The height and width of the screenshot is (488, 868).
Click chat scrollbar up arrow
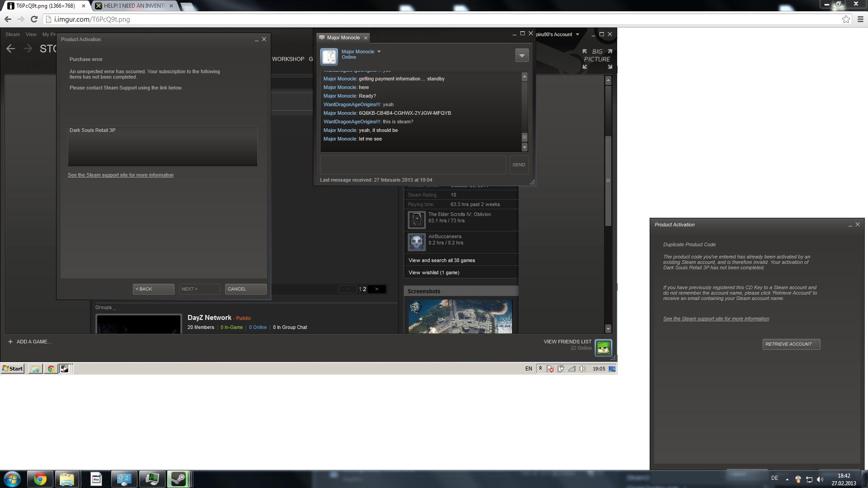click(x=524, y=77)
